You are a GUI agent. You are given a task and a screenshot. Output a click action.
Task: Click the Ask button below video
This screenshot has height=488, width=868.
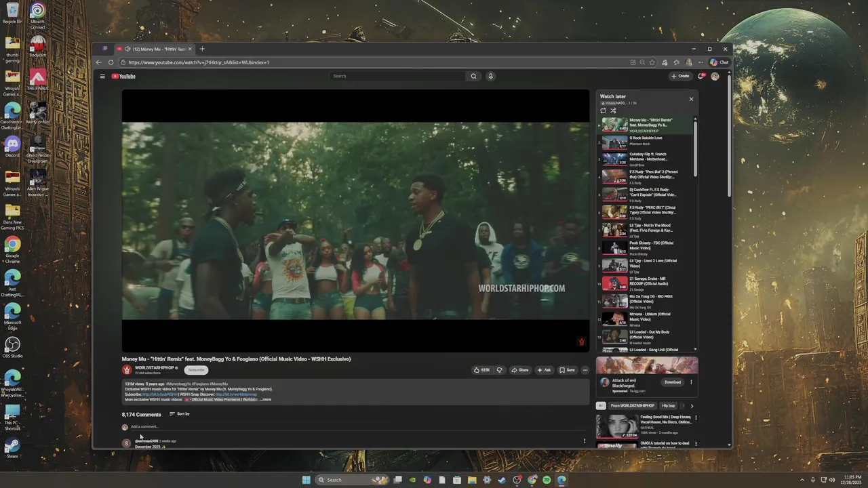545,370
